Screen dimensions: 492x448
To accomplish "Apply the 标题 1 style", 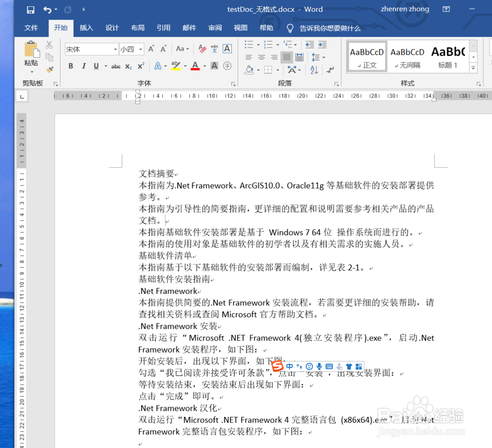I will [448, 57].
